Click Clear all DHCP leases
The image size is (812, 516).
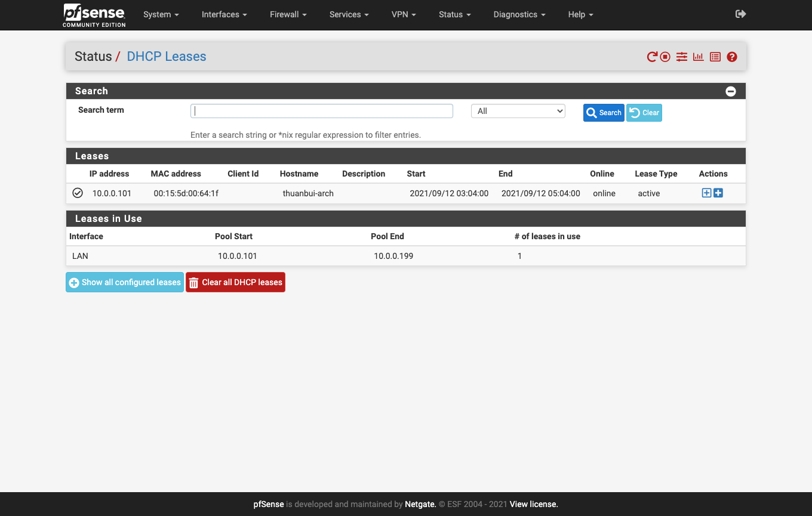point(235,282)
